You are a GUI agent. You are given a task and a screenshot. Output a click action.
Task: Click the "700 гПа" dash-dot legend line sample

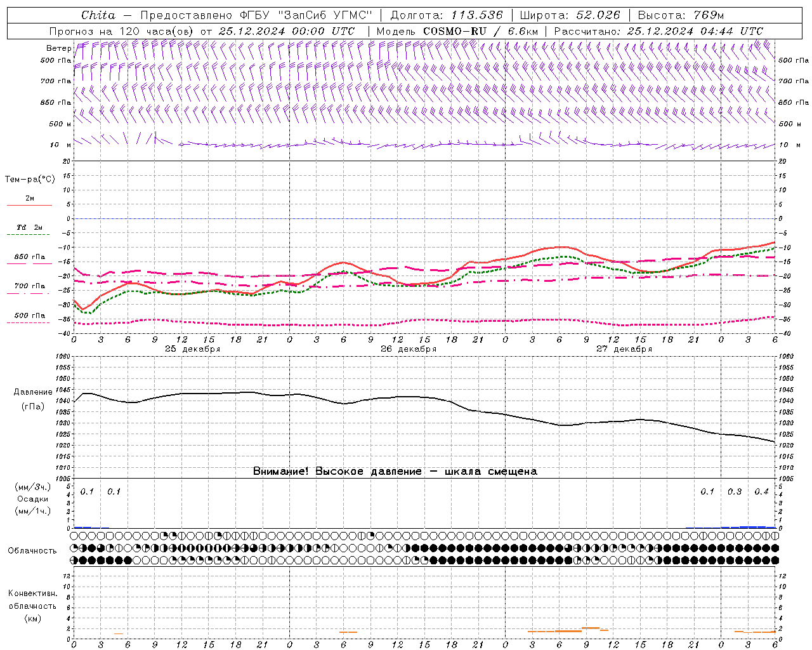(29, 293)
